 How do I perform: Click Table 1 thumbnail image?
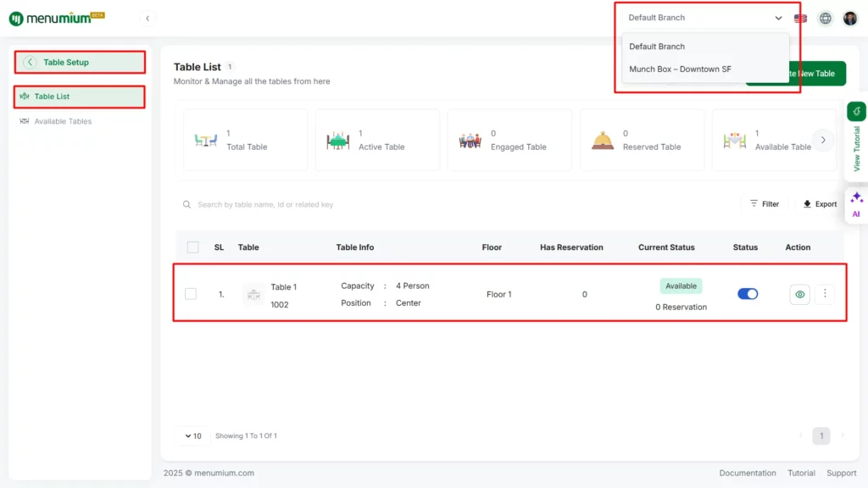(253, 294)
